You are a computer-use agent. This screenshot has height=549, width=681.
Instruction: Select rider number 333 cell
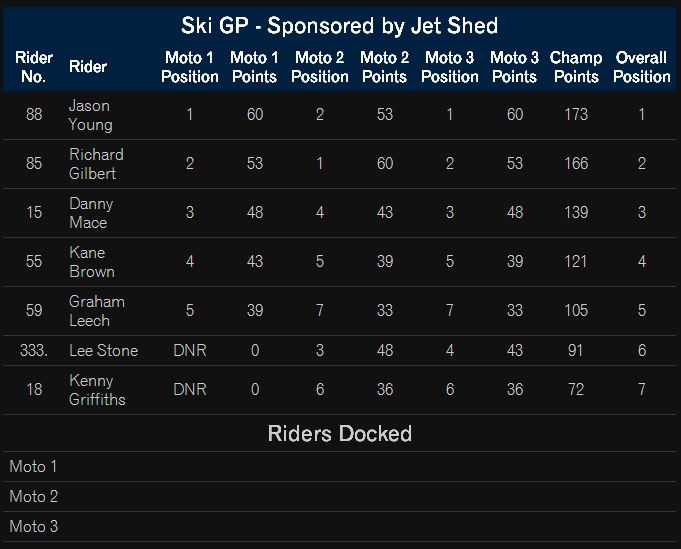[x=34, y=351]
